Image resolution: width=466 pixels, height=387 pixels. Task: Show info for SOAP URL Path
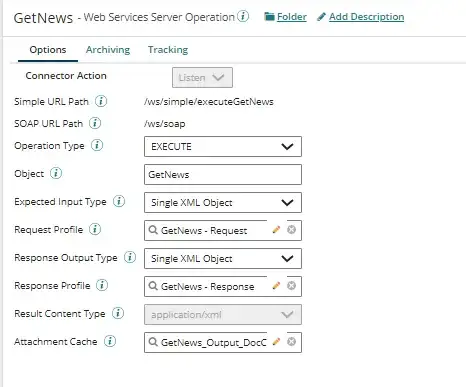coord(95,123)
